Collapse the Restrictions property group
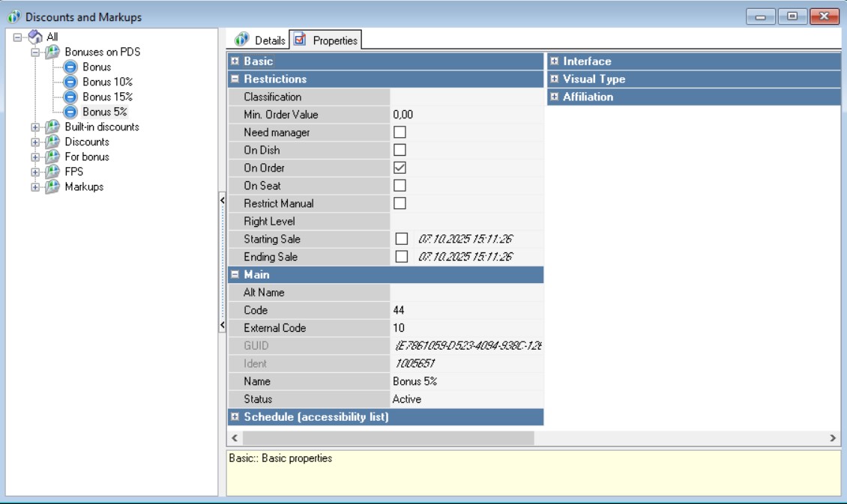The width and height of the screenshot is (847, 504). coord(235,79)
